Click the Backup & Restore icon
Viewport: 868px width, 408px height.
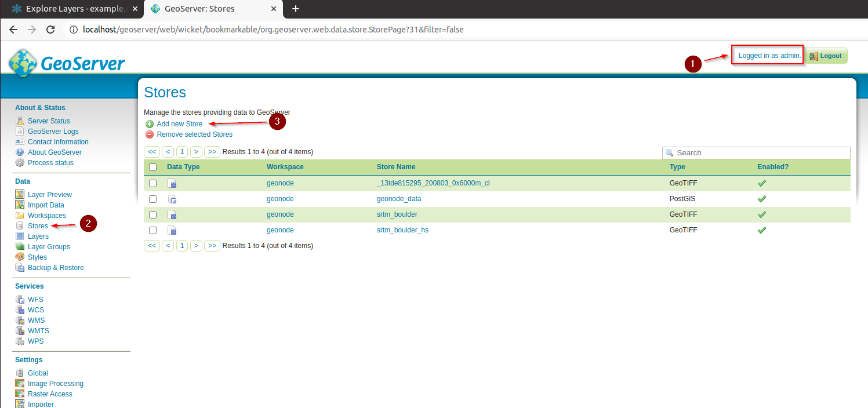tap(20, 268)
